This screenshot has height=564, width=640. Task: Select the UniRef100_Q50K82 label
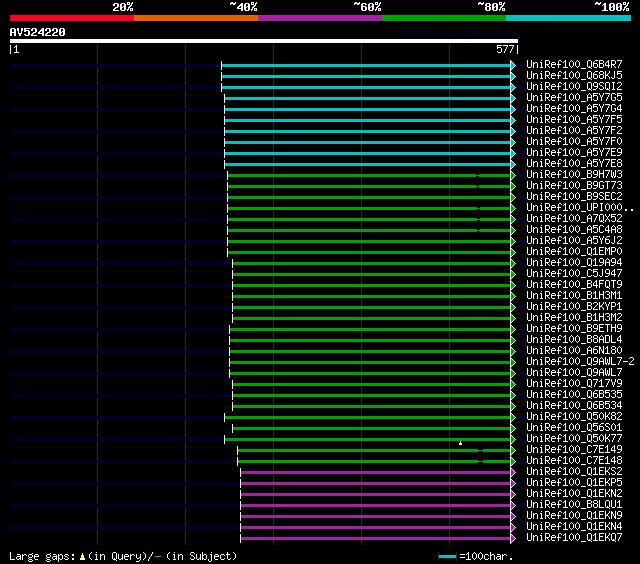[x=574, y=417]
